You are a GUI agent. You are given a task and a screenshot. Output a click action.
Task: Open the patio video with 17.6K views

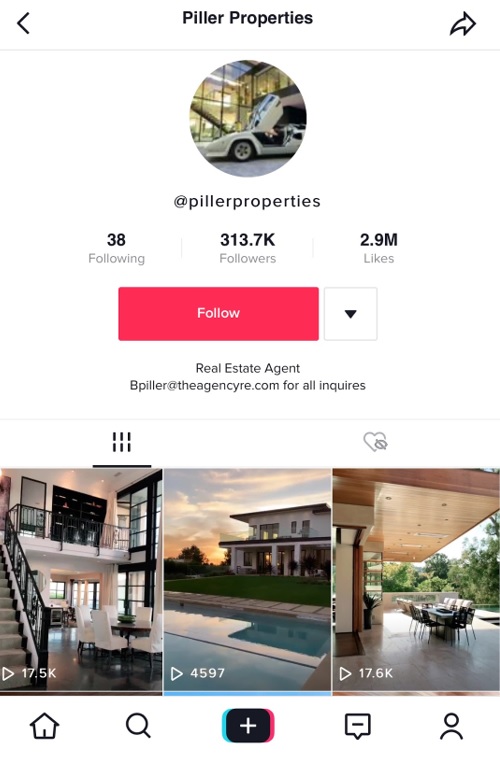point(416,580)
